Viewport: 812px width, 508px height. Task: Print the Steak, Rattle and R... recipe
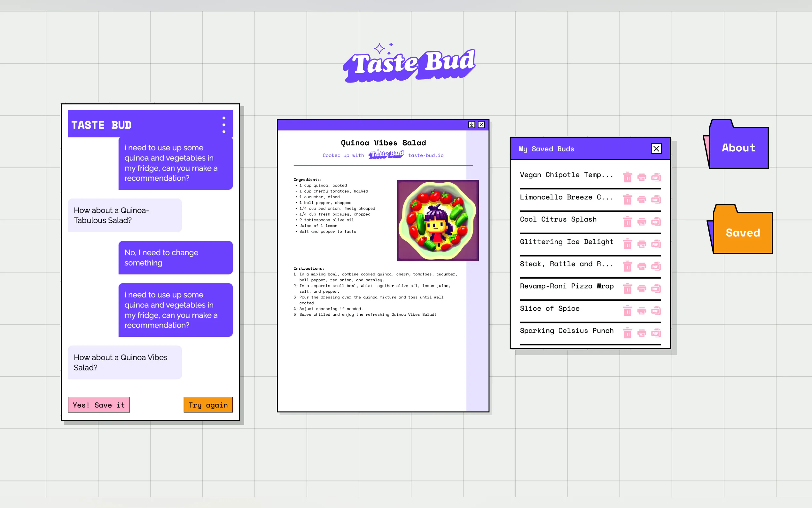tap(642, 266)
